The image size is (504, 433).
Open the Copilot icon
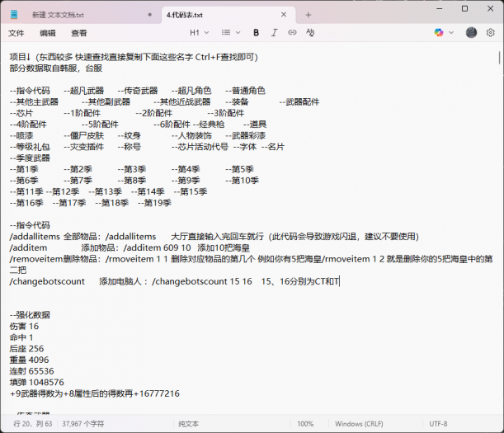pyautogui.click(x=439, y=32)
